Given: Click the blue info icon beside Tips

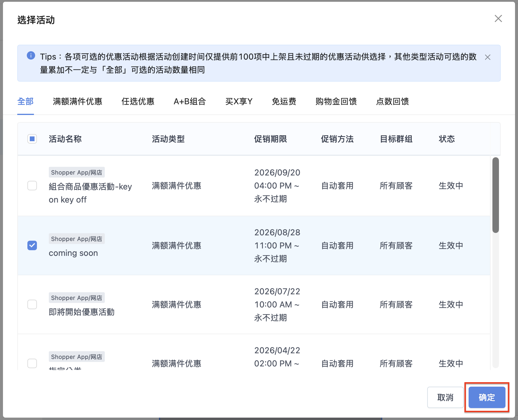Looking at the screenshot, I should (x=31, y=55).
